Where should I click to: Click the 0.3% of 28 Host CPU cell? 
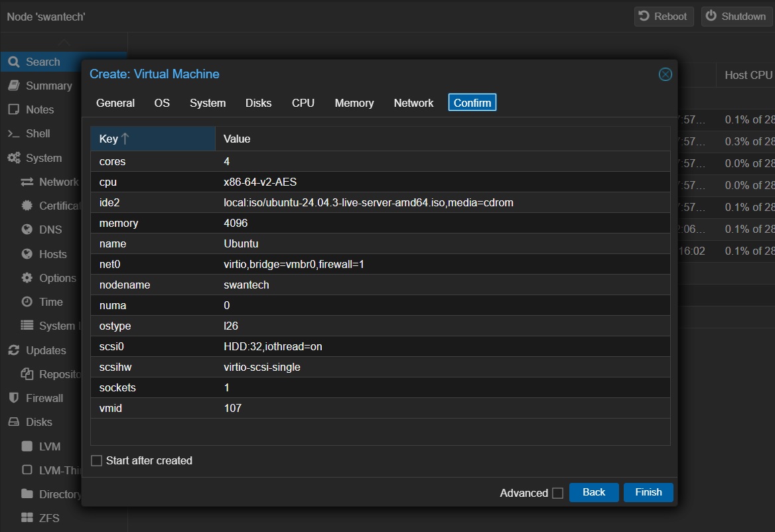(x=746, y=141)
